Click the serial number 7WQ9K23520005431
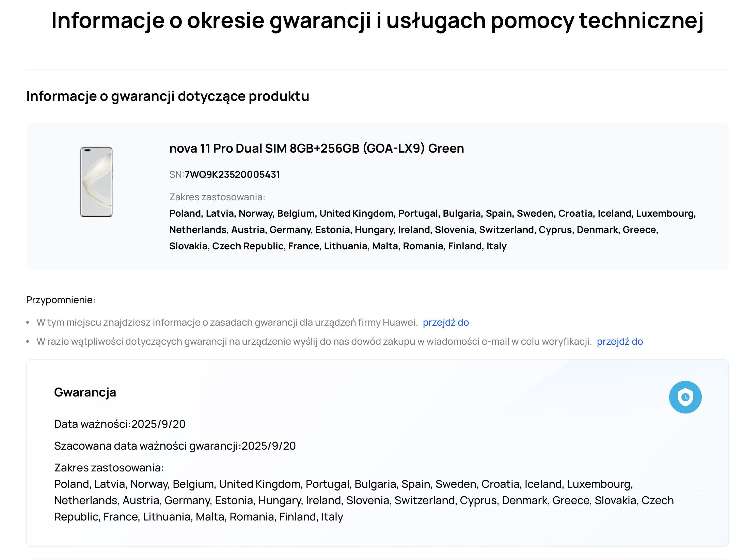Image resolution: width=743 pixels, height=560 pixels. pos(232,174)
